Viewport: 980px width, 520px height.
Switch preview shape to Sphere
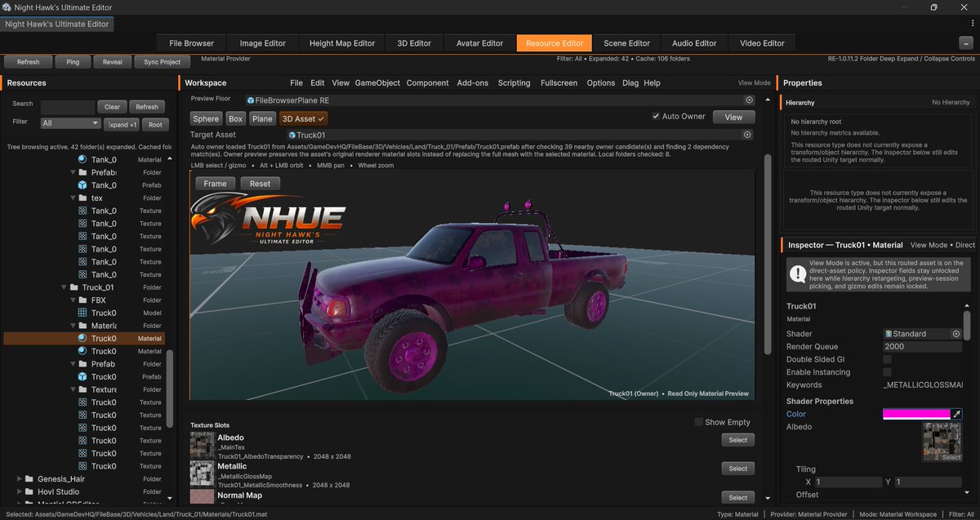click(206, 118)
